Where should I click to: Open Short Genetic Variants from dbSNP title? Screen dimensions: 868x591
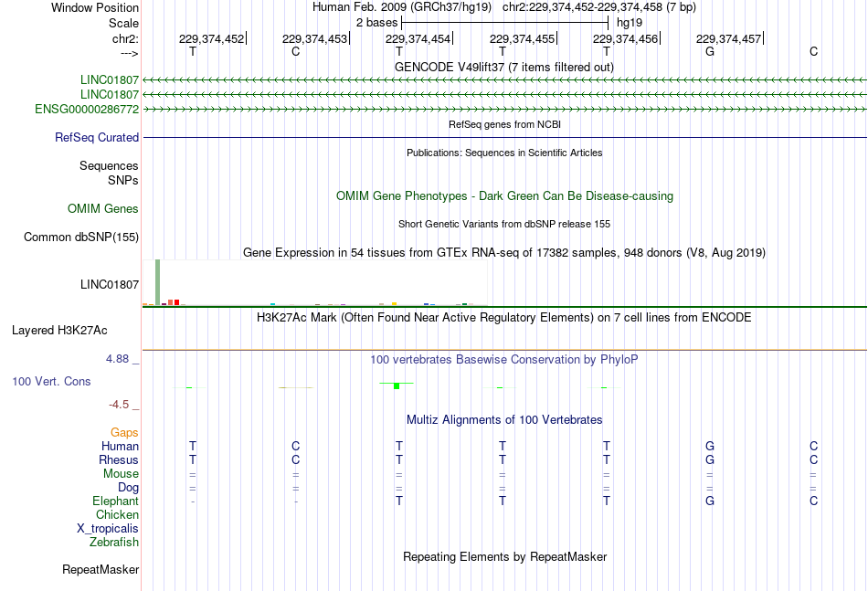click(x=504, y=224)
